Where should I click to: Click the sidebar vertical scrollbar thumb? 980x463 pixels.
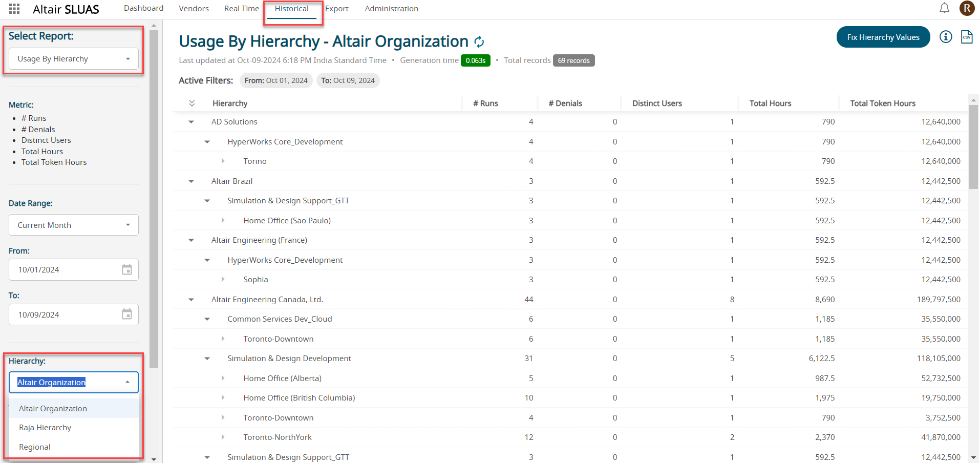tap(154, 199)
